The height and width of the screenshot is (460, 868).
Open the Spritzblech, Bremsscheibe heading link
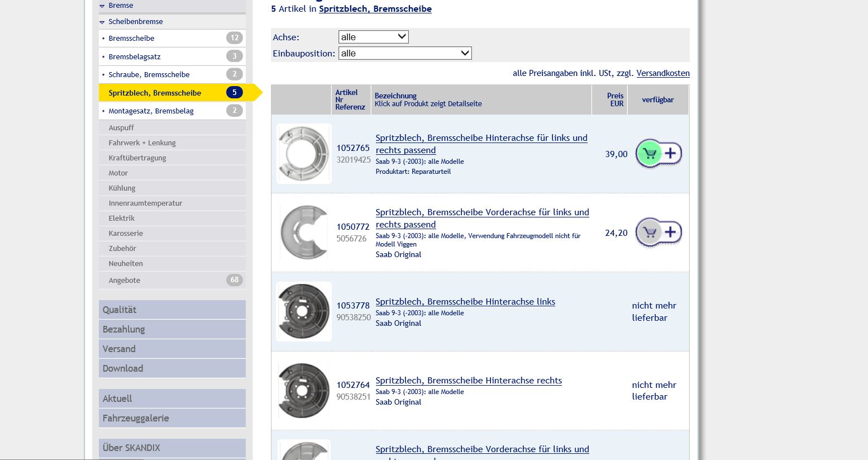coord(375,9)
